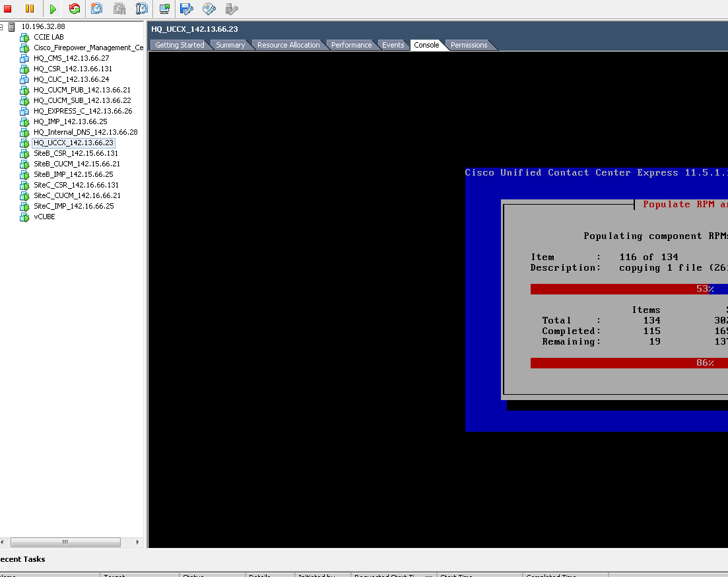
Task: Open the Getting Started tab
Action: (x=180, y=45)
